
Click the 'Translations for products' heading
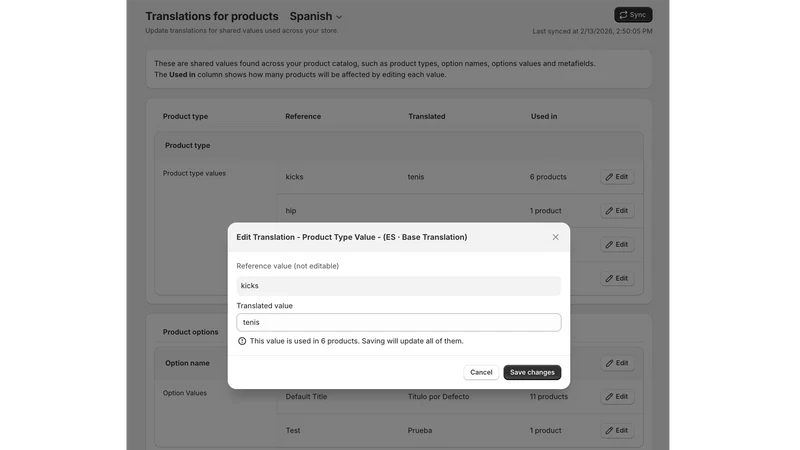pos(212,16)
